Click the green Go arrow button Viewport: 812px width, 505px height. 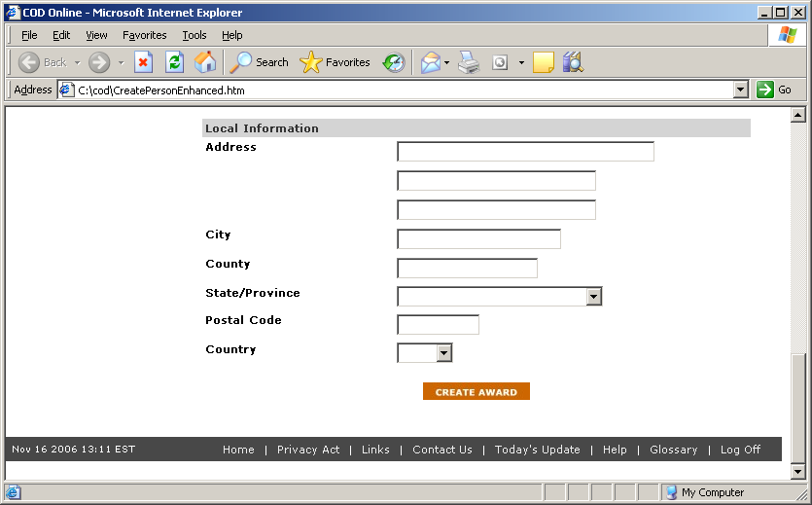[765, 90]
